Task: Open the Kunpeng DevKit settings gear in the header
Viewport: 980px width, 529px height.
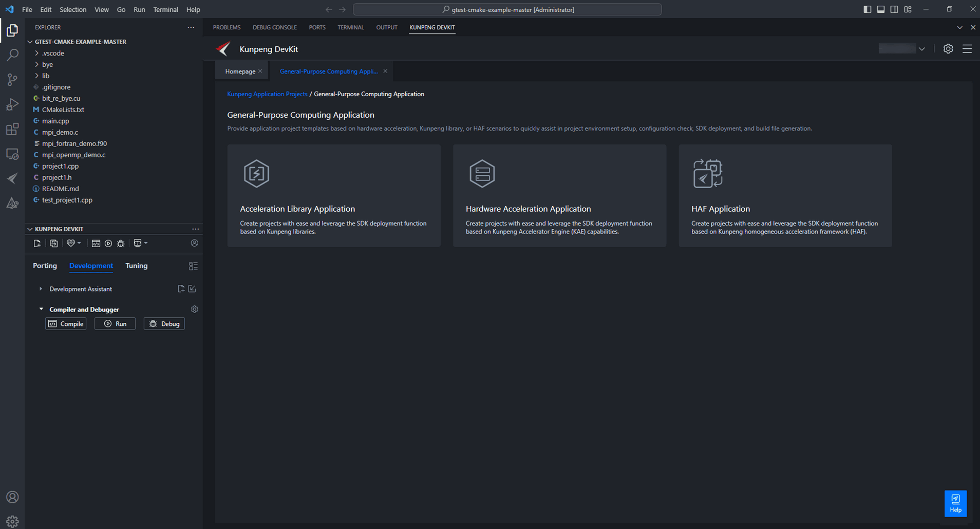Action: coord(948,49)
